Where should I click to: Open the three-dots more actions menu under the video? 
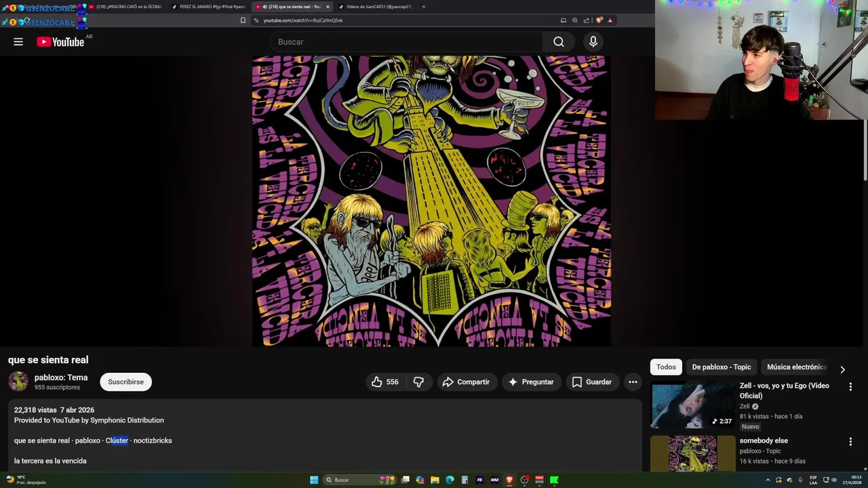click(x=633, y=382)
